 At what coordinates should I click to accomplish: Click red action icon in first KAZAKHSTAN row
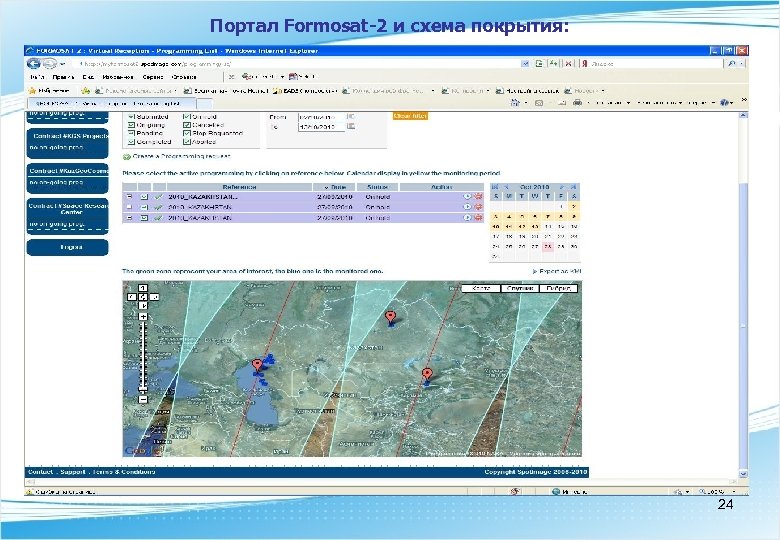tap(478, 196)
